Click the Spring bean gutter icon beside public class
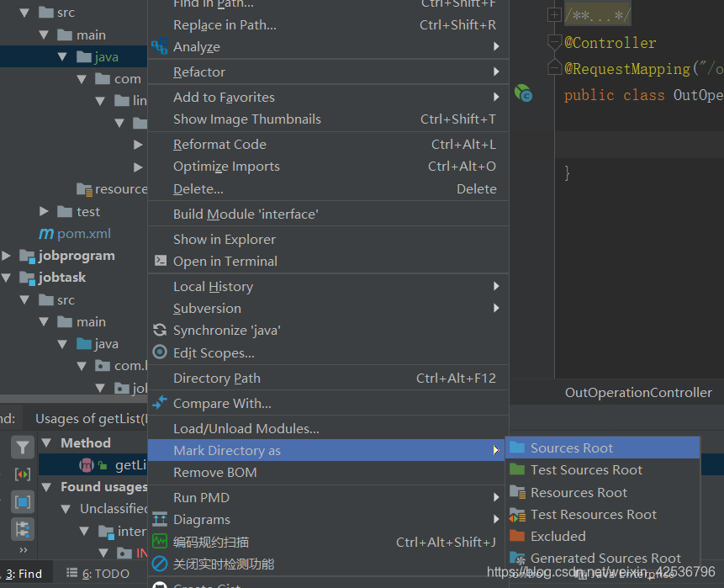 [524, 93]
